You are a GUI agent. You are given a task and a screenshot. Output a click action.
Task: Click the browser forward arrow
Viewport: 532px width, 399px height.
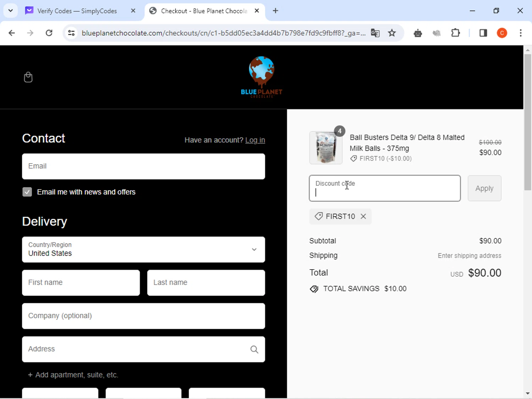coord(30,33)
